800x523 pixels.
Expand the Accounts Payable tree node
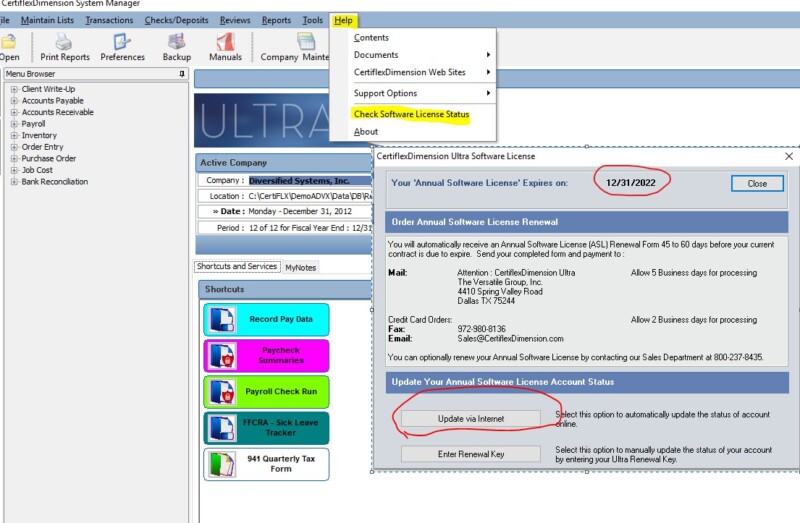pos(14,101)
